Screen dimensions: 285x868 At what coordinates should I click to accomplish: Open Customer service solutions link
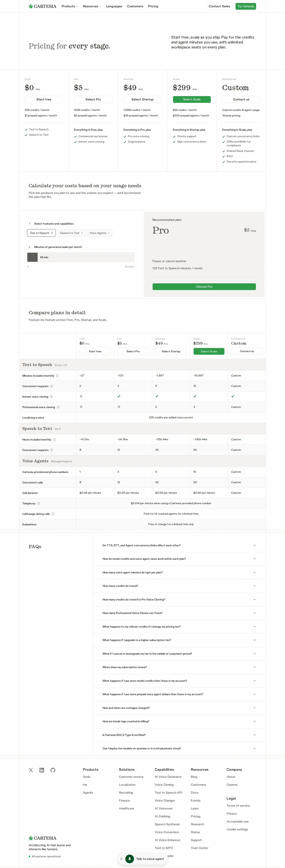point(131,777)
